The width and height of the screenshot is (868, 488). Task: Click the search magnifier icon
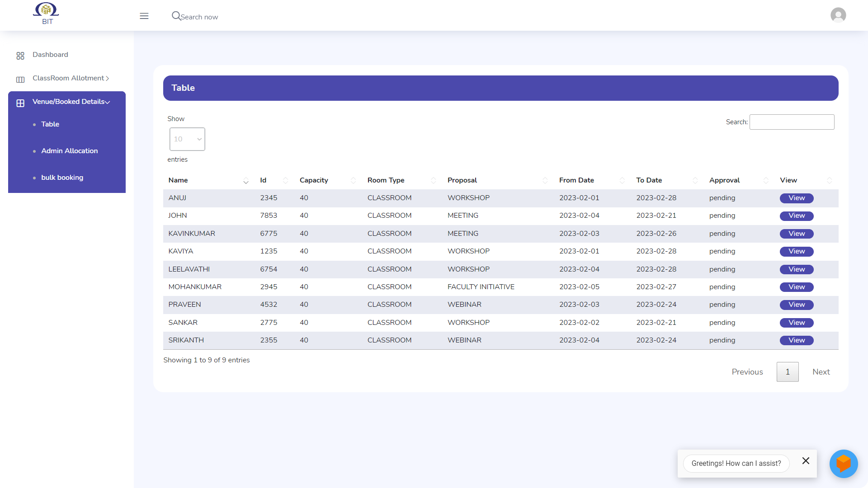point(176,16)
